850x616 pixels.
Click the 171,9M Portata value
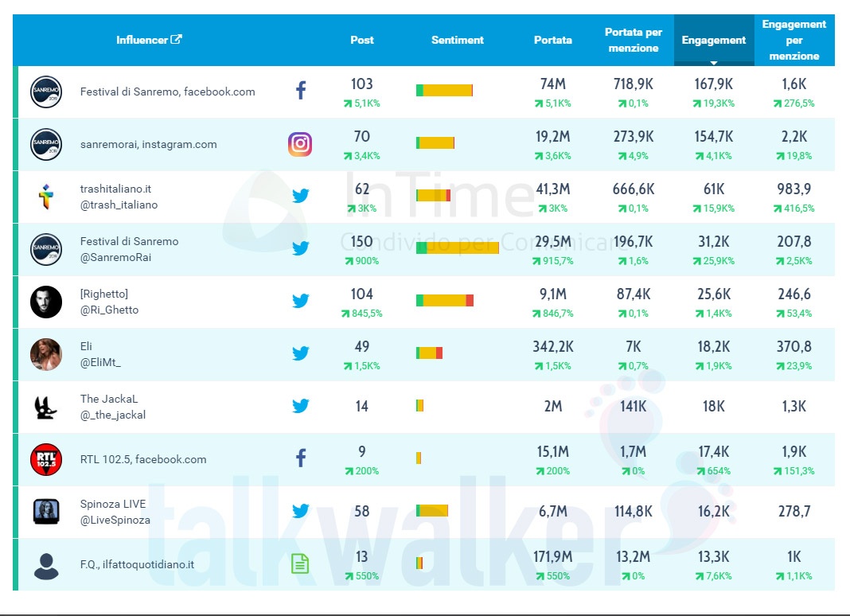553,557
